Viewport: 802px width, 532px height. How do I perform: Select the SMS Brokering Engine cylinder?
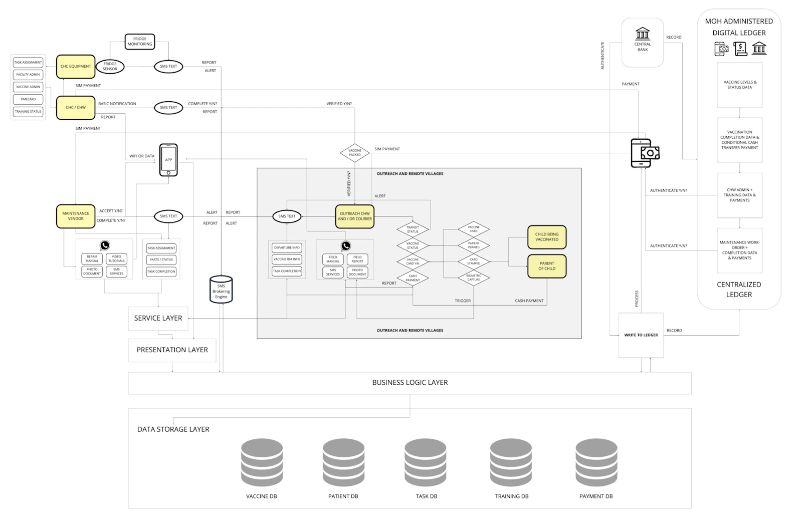[221, 290]
